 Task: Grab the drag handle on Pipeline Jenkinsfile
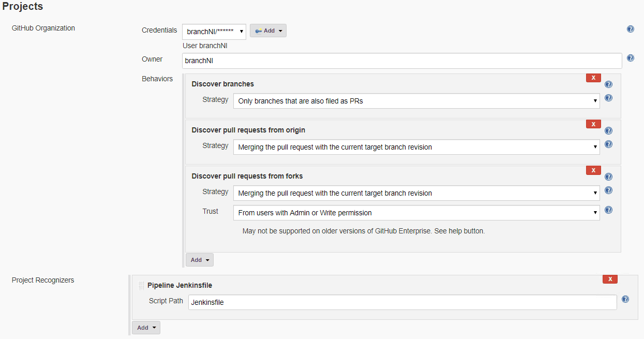tap(141, 285)
